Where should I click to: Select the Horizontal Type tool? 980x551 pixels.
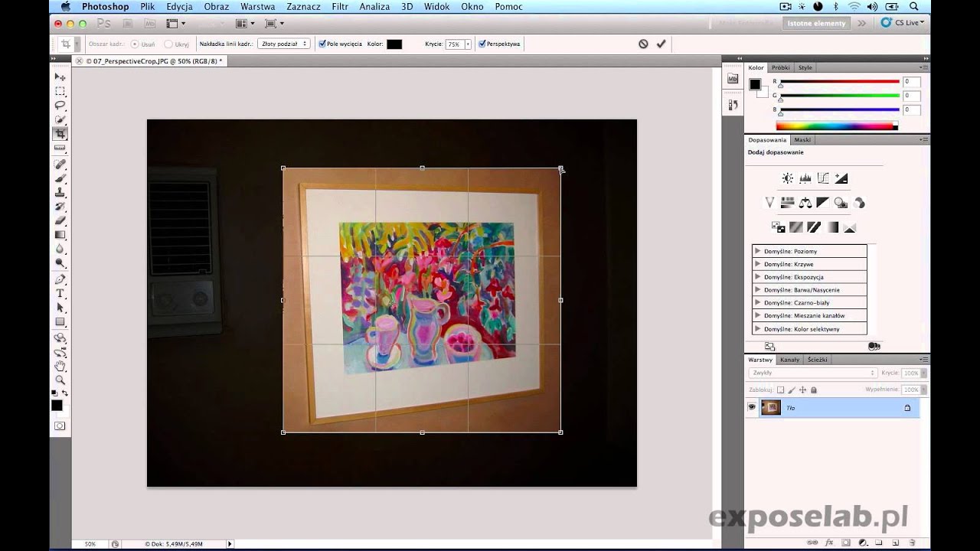point(60,293)
